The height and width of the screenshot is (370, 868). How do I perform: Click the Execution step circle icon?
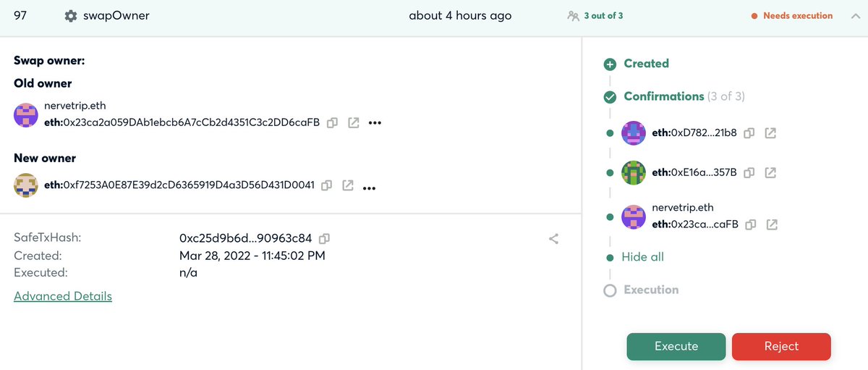[610, 290]
